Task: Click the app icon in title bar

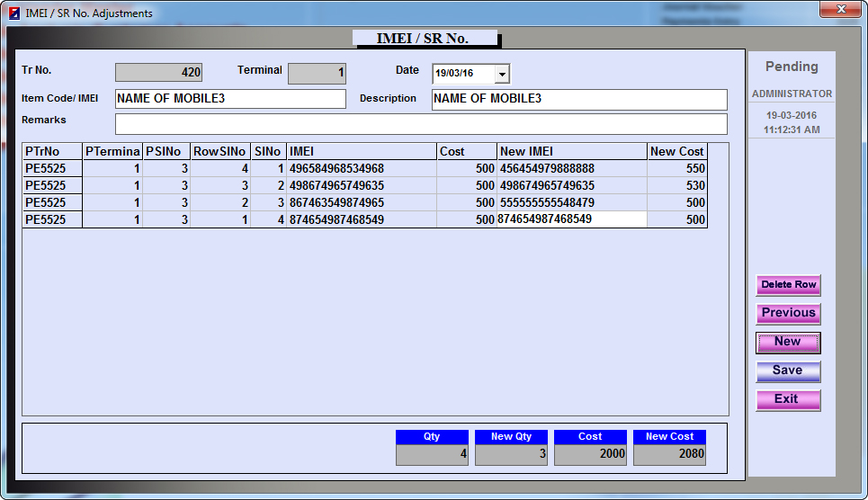Action: tap(13, 13)
